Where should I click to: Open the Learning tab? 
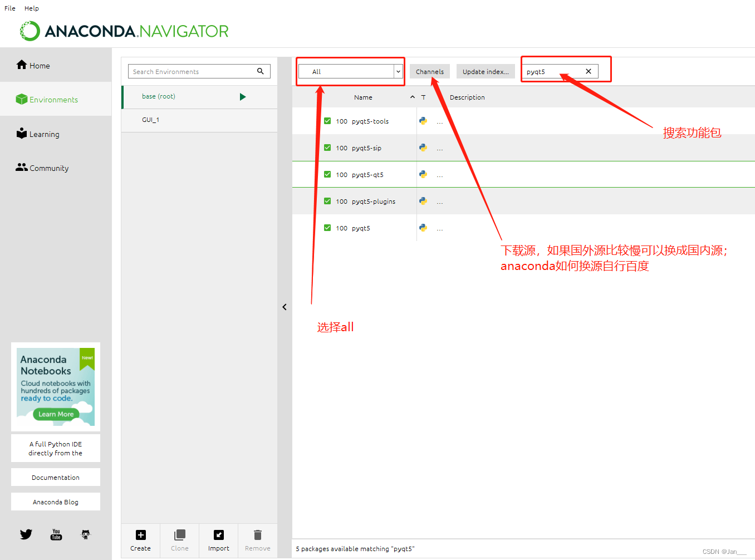pyautogui.click(x=56, y=134)
